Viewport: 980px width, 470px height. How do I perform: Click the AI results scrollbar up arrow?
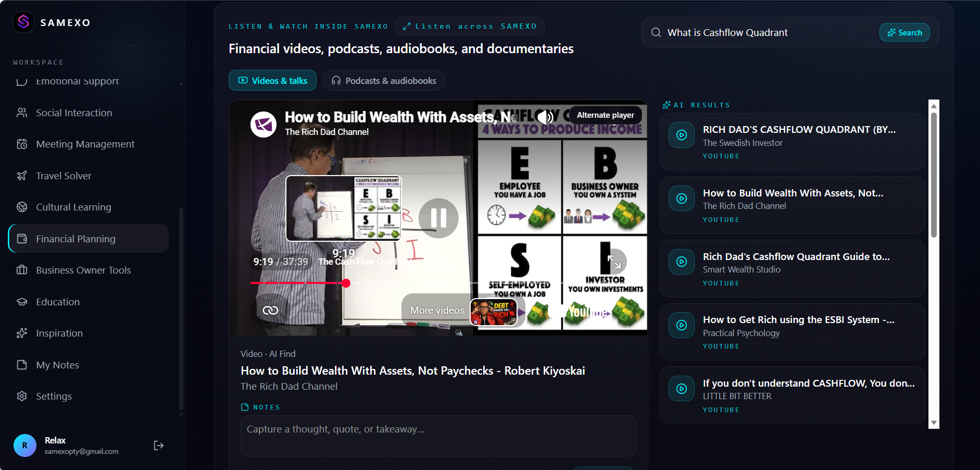click(x=934, y=106)
